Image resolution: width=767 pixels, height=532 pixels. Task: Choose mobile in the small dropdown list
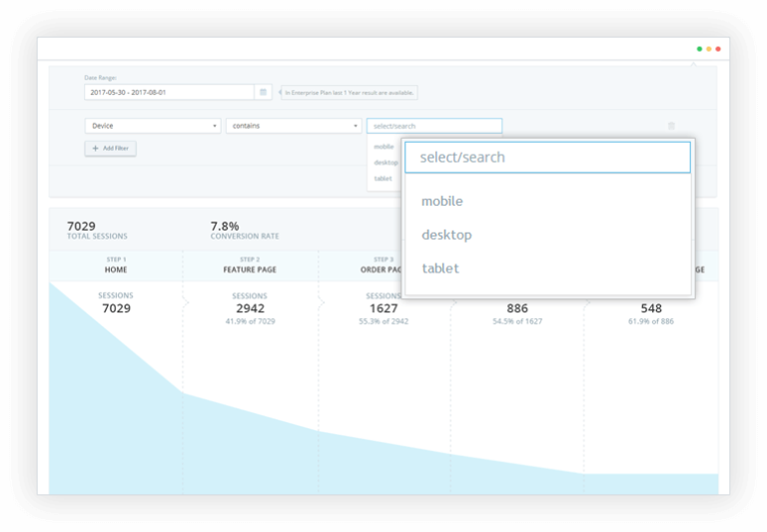(x=383, y=147)
